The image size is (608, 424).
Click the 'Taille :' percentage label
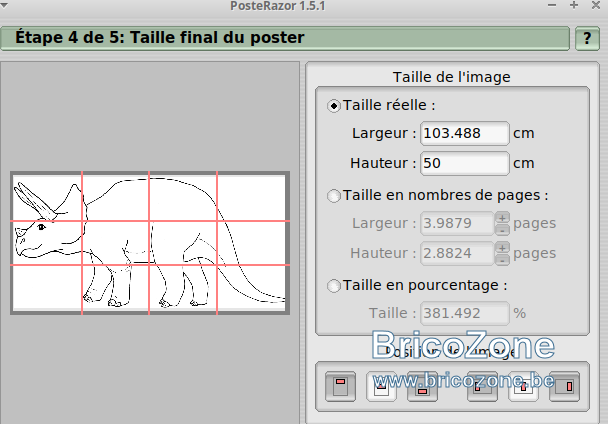pos(393,313)
